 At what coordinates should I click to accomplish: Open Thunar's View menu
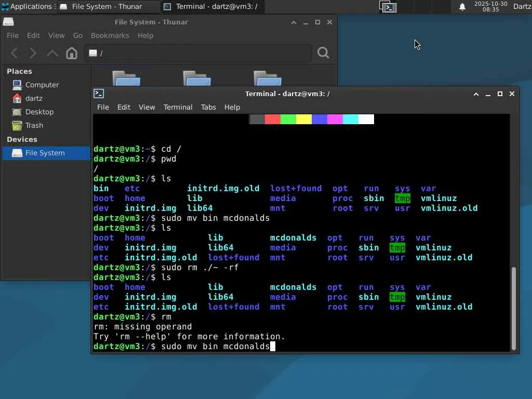56,36
